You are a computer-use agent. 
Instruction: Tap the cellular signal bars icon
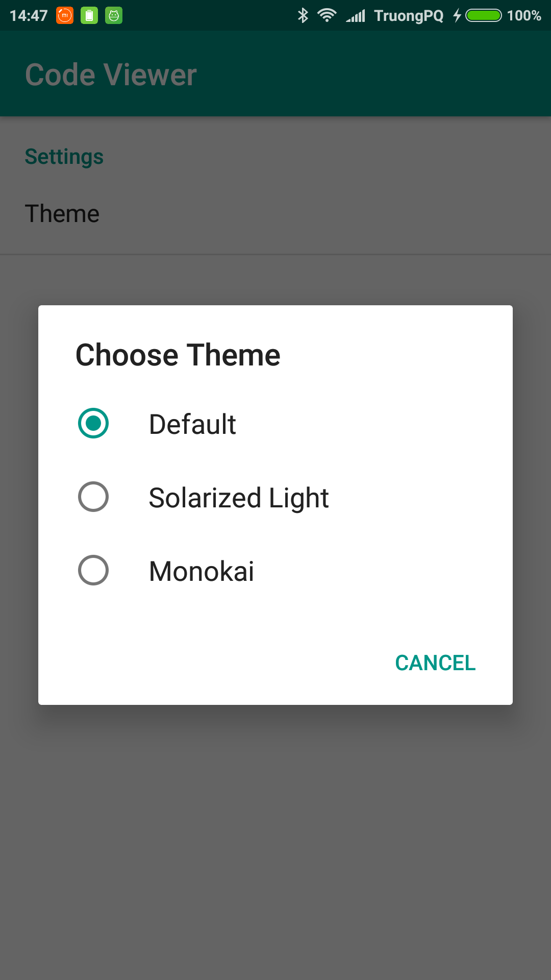[356, 16]
